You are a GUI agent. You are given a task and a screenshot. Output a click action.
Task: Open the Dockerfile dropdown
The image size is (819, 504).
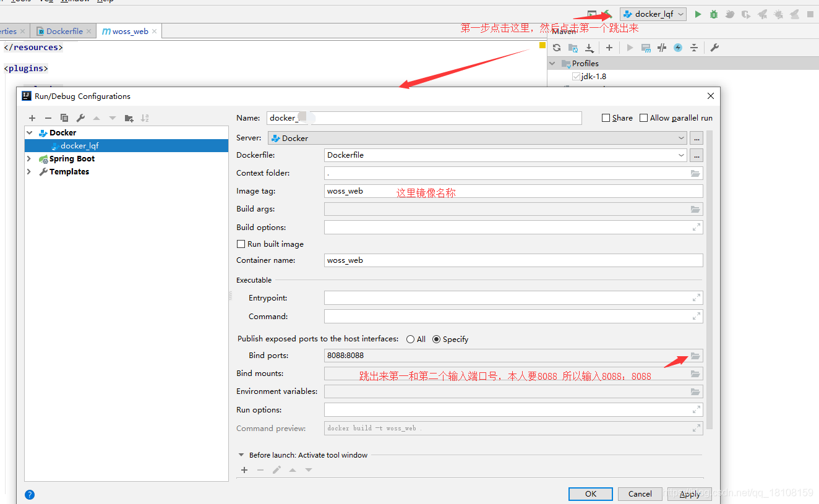(x=681, y=155)
